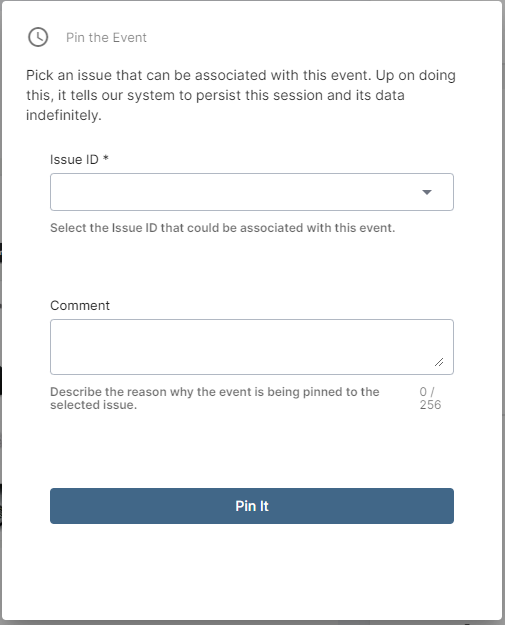Screen dimensions: 505x625
Task: Click the words 'selected issue.' under Comment
Action: tap(93, 405)
